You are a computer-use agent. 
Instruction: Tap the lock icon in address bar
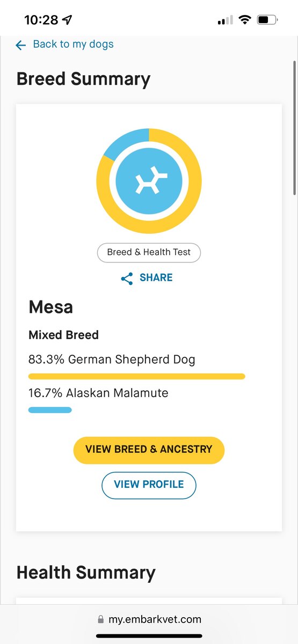100,620
